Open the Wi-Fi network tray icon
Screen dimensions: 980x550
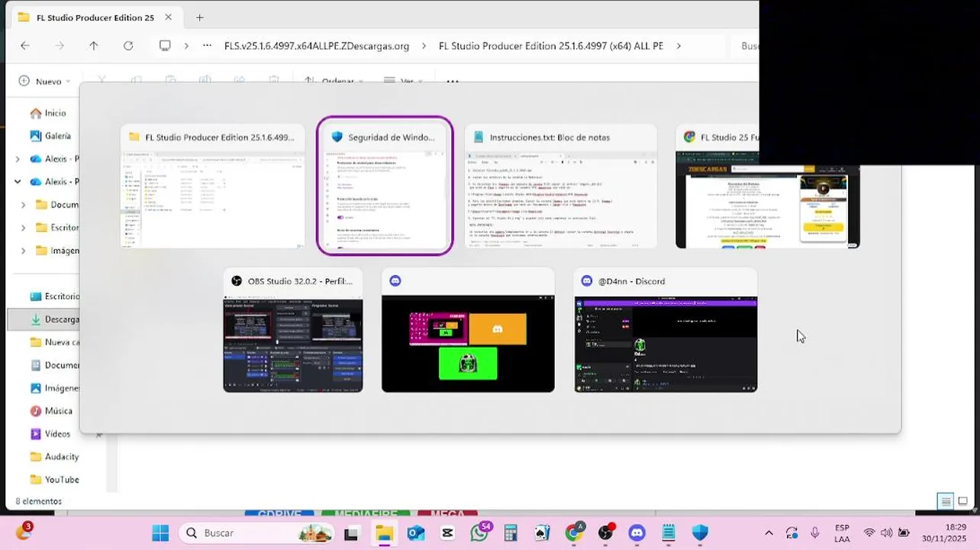[x=869, y=532]
